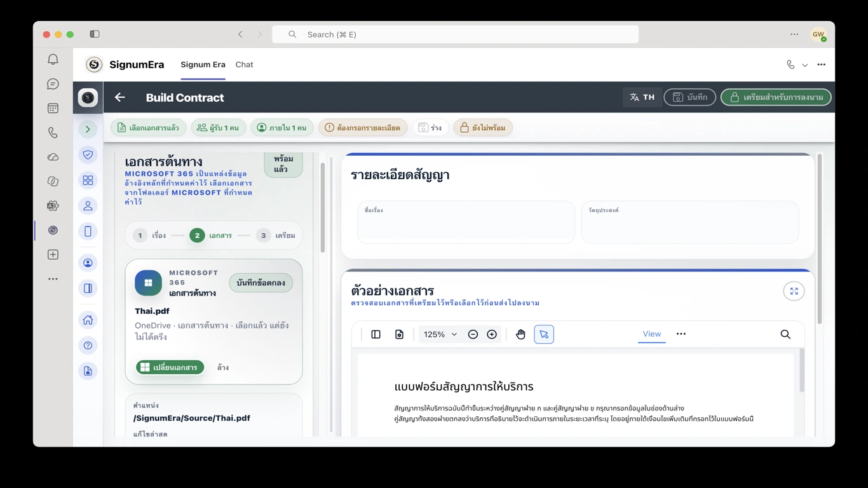Click the เปลี่ยนเอกสาร button
Screen dimensions: 868x488
[x=170, y=367]
